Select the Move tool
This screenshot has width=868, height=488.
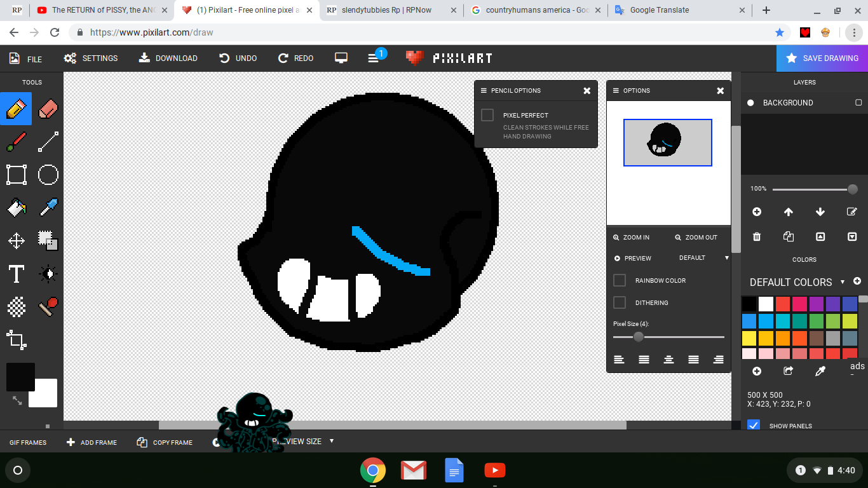point(16,240)
